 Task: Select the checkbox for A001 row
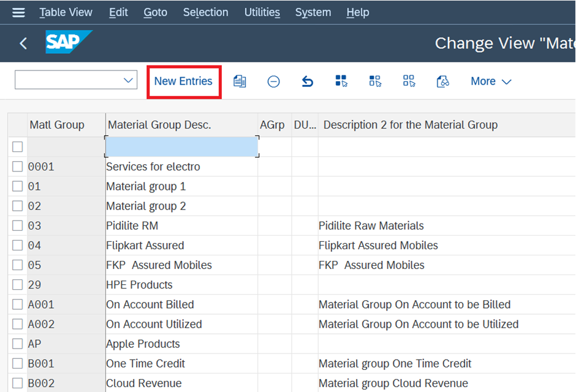[18, 304]
